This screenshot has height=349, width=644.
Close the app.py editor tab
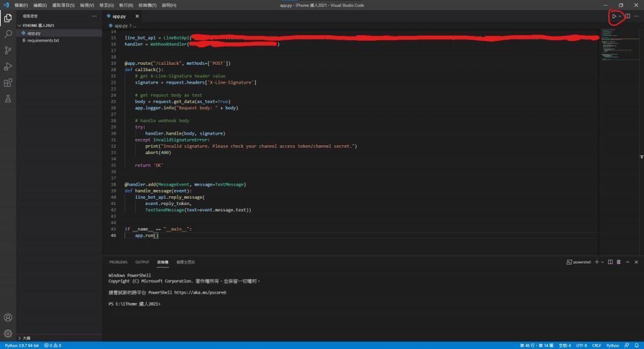click(137, 16)
